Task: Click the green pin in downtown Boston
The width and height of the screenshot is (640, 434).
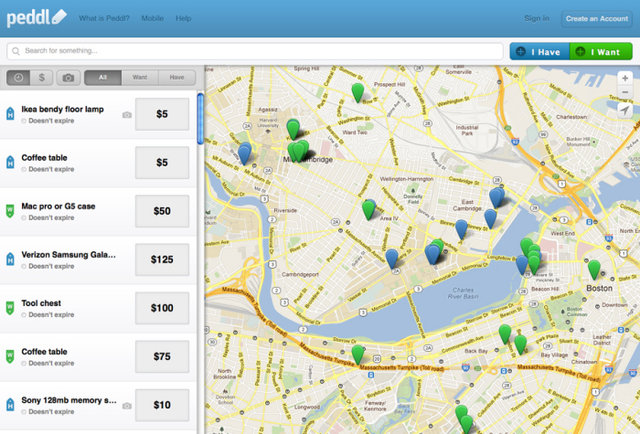Action: pos(594,269)
